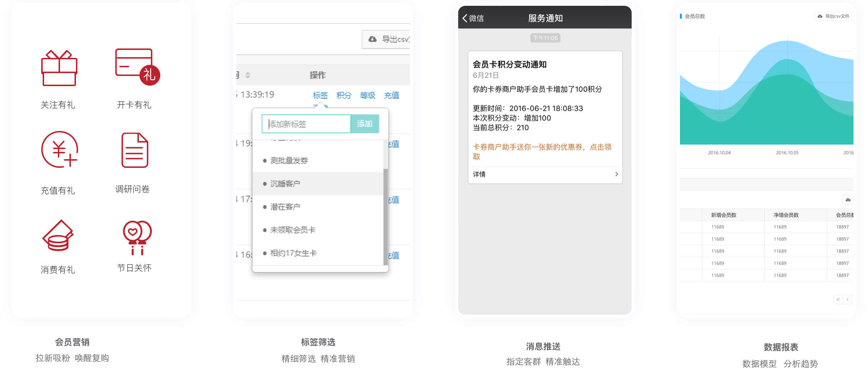
Task: Click the sort arrows in table header
Action: click(x=248, y=75)
